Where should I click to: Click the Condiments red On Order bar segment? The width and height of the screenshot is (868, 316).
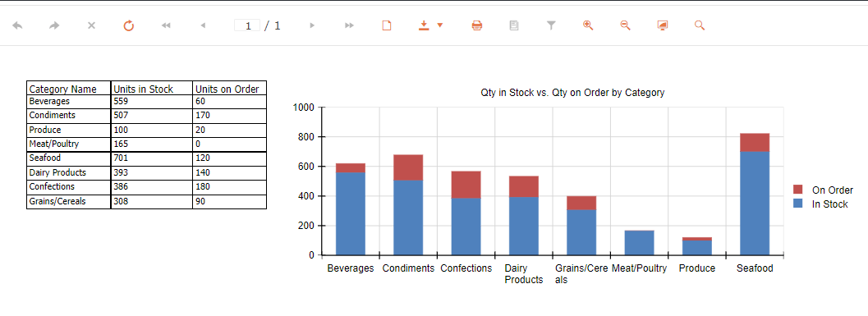coord(408,167)
